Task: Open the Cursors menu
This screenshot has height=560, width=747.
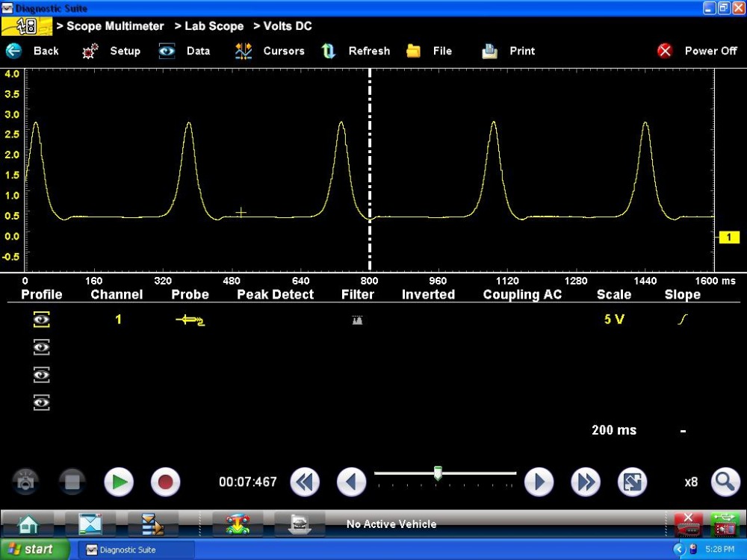Action: coord(270,51)
